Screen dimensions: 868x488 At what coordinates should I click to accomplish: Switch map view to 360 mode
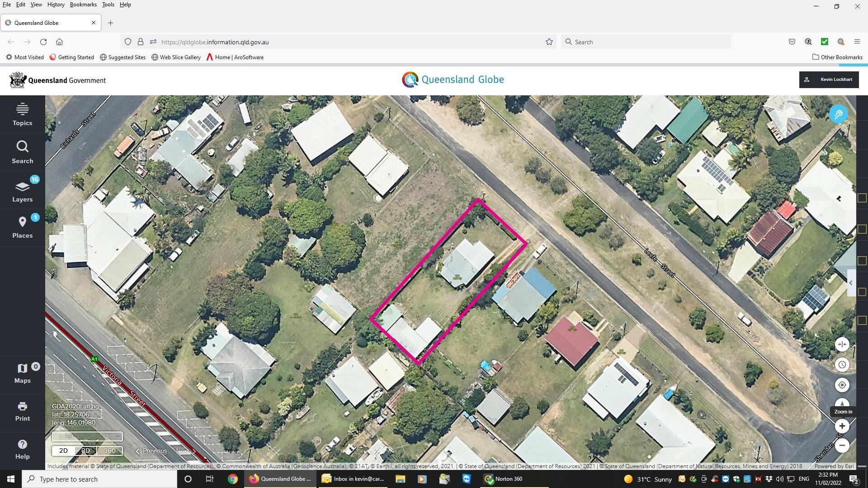(x=109, y=450)
